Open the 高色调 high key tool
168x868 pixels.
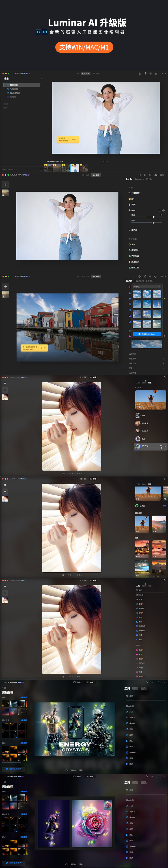(x=133, y=230)
